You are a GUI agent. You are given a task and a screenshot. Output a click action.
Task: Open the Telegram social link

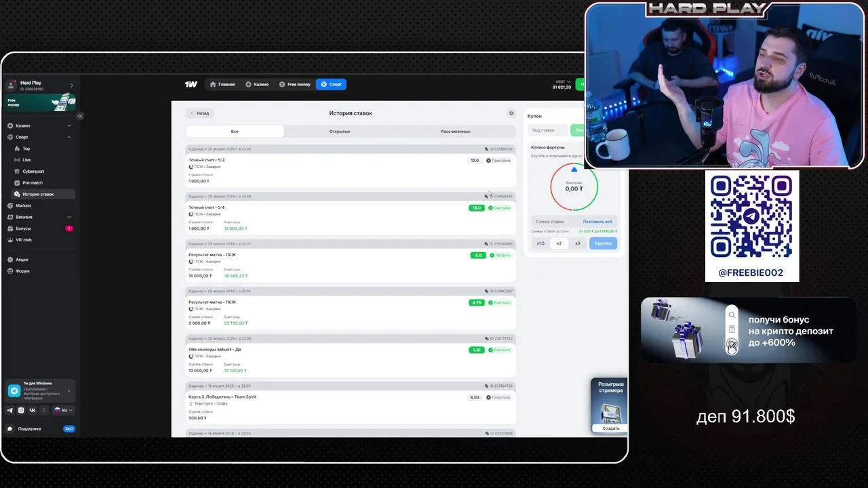(9, 410)
